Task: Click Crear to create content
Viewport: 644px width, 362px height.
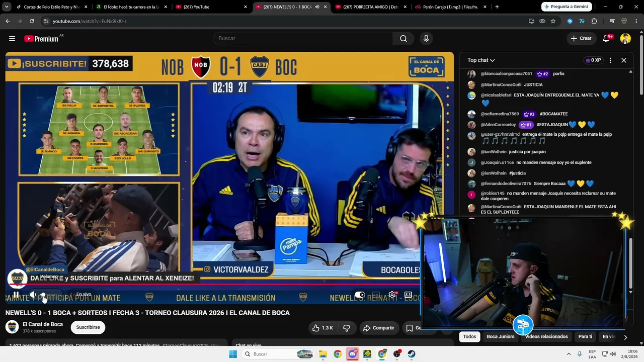Action: click(x=581, y=39)
